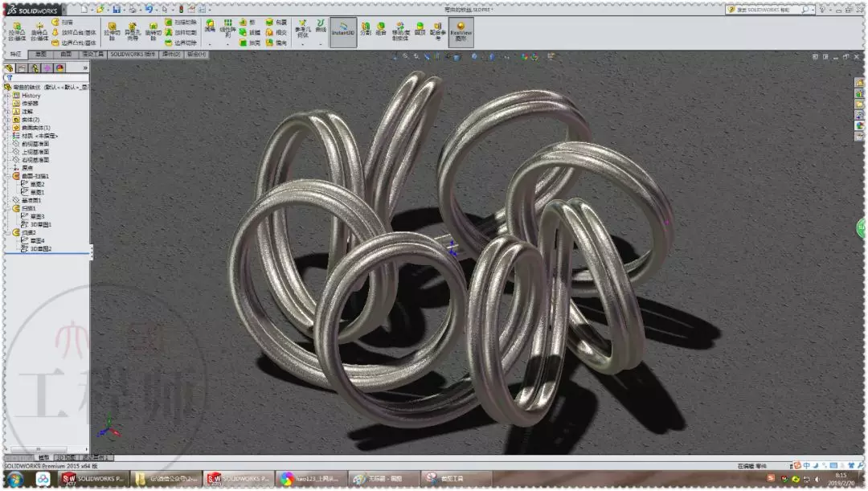Screen dimensions: 868x491
Task: Collapse the 曲面-扫描1 feature node
Action: (x=8, y=176)
